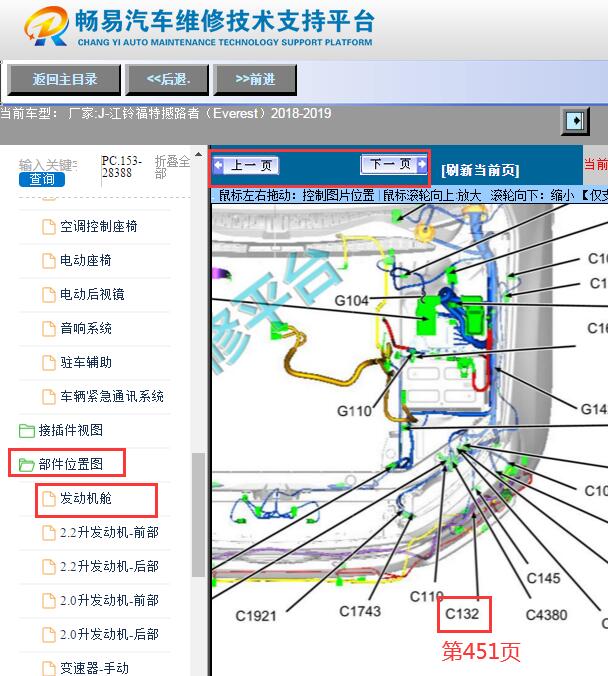Click the page icon beside 2.0升发动机-后部
This screenshot has height=676, width=608.
coord(49,635)
